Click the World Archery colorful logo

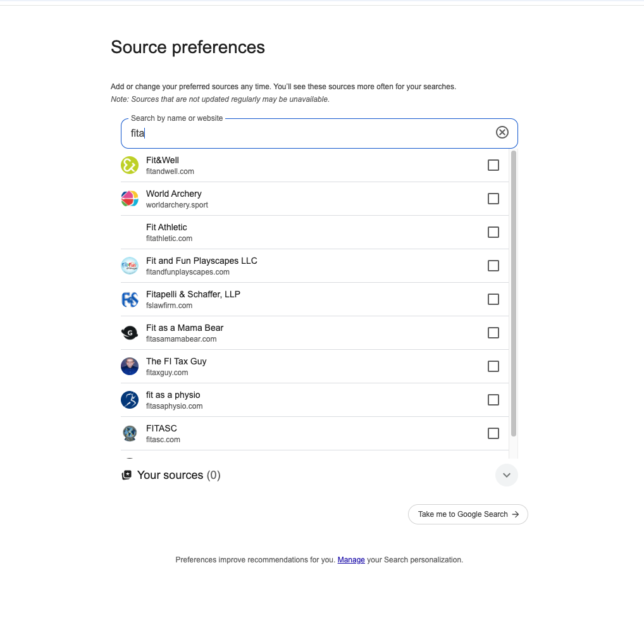tap(130, 199)
